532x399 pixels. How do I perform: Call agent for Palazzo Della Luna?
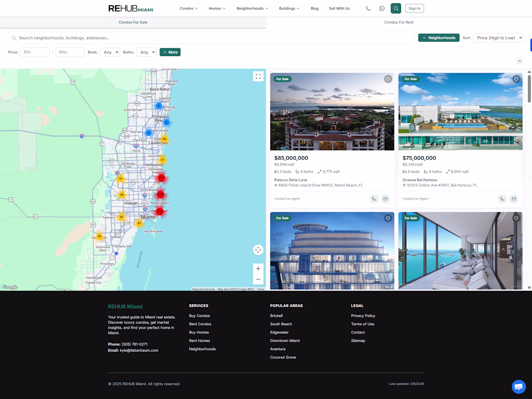(373, 199)
